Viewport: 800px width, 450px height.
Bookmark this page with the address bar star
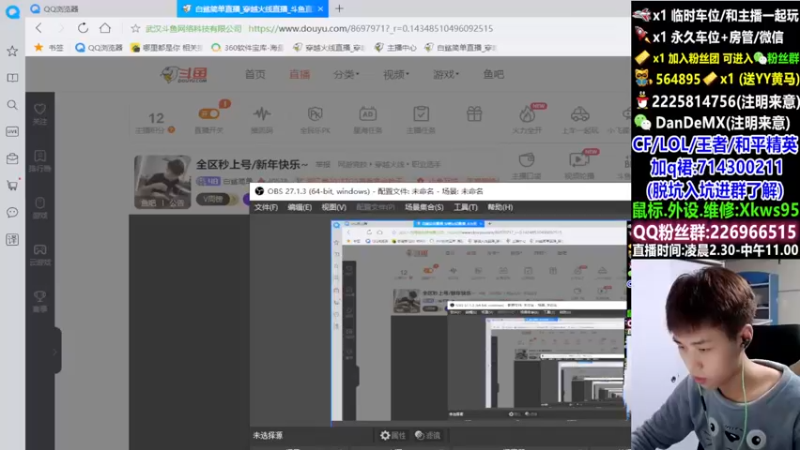coord(135,29)
